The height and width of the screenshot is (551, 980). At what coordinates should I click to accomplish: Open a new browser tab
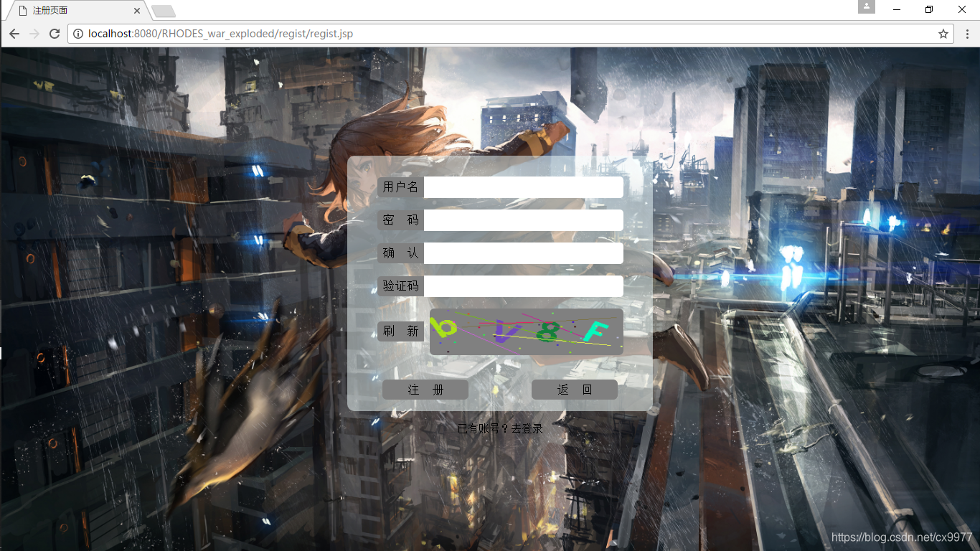click(x=164, y=11)
